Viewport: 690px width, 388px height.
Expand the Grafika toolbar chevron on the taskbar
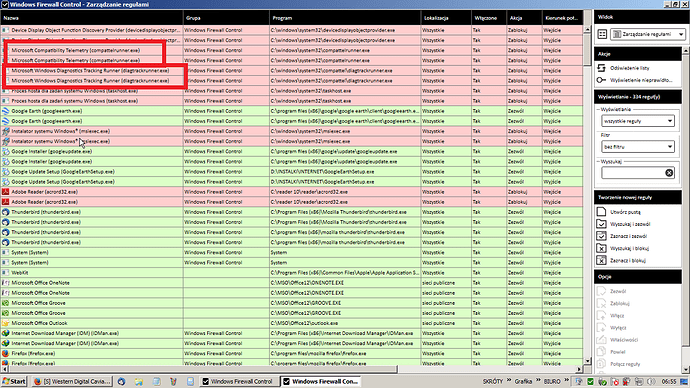538,380
